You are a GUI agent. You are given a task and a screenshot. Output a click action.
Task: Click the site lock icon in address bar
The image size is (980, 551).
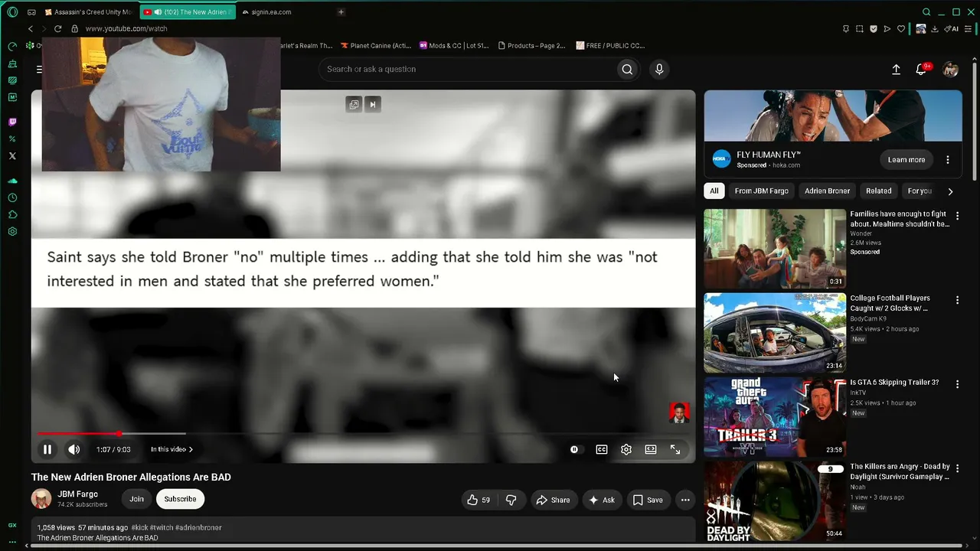coord(74,28)
